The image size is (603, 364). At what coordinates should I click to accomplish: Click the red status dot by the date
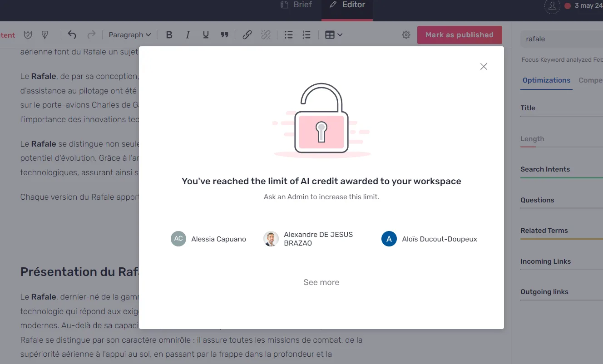(568, 6)
